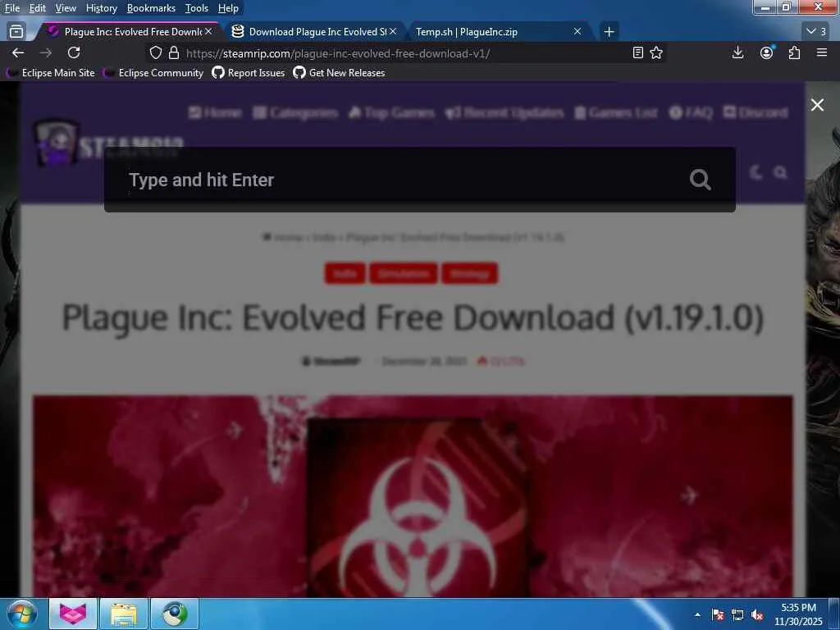Screen dimensions: 840x630
Task: Bookmark this page with the star
Action: click(656, 52)
